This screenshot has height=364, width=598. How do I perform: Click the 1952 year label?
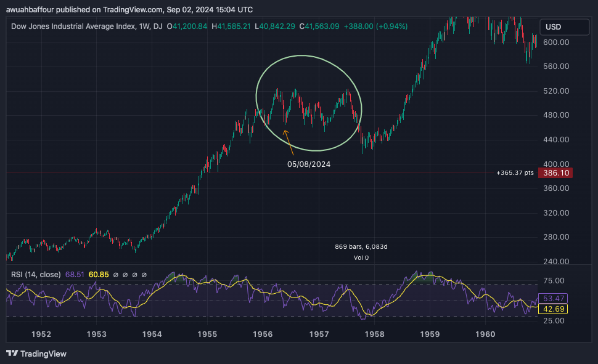[x=41, y=334]
